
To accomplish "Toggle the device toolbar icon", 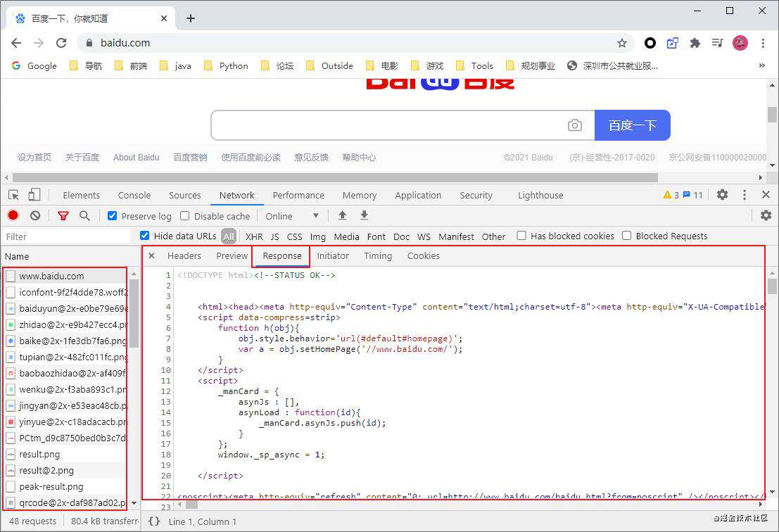I will point(34,195).
